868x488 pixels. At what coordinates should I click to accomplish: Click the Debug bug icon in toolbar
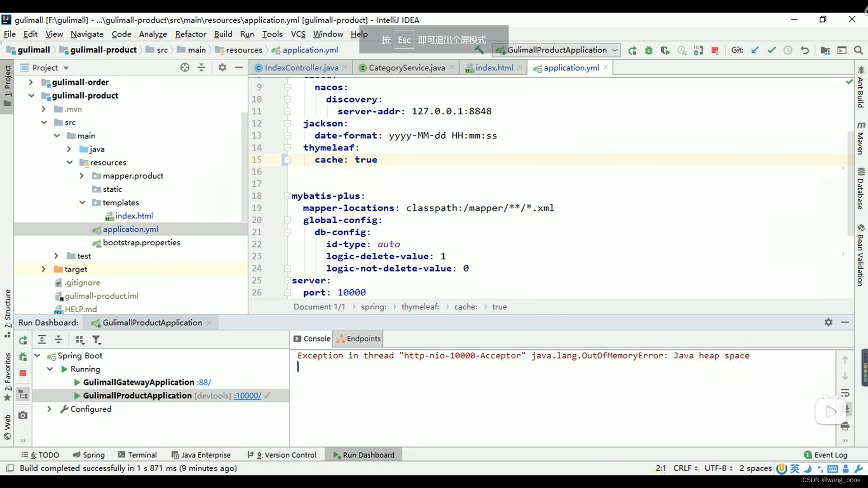(649, 50)
